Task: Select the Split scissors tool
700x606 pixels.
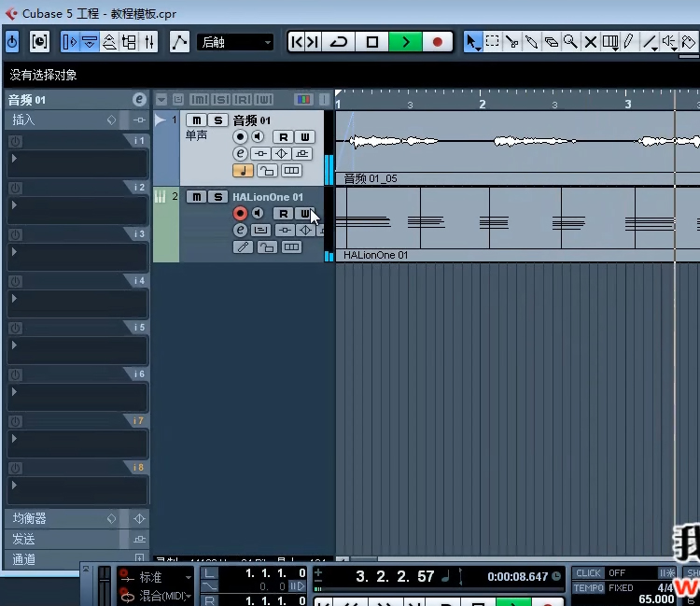Action: (x=511, y=42)
